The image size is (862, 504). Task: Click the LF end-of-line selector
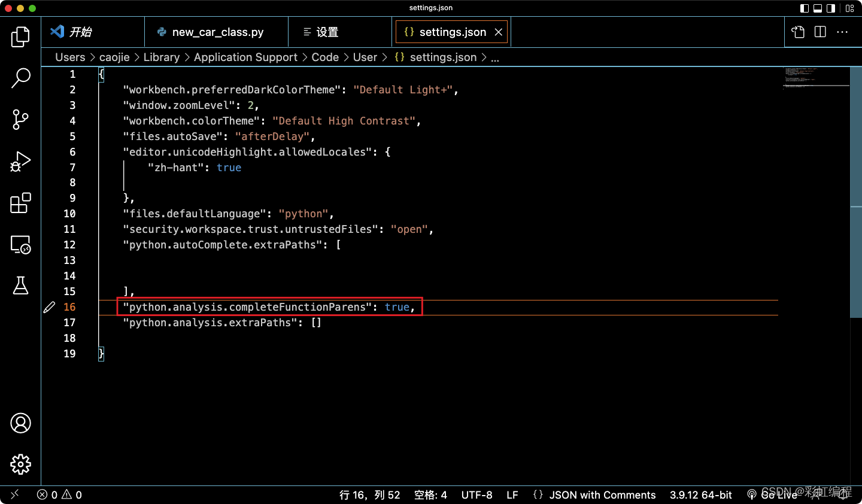pos(512,495)
